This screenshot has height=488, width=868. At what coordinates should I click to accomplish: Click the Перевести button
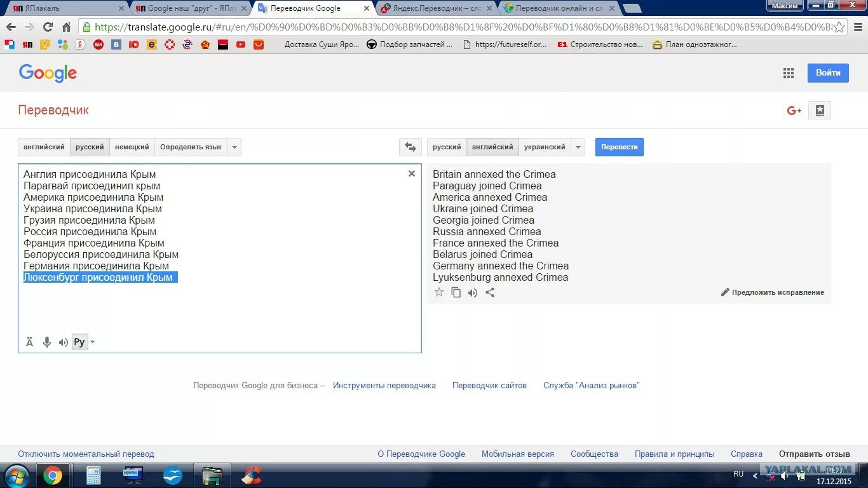(x=619, y=147)
